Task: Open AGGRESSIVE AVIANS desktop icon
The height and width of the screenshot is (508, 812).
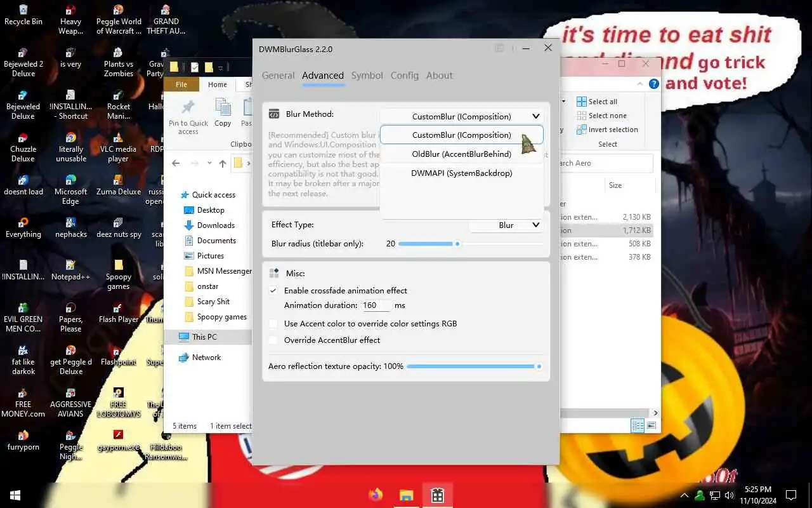Action: click(71, 403)
